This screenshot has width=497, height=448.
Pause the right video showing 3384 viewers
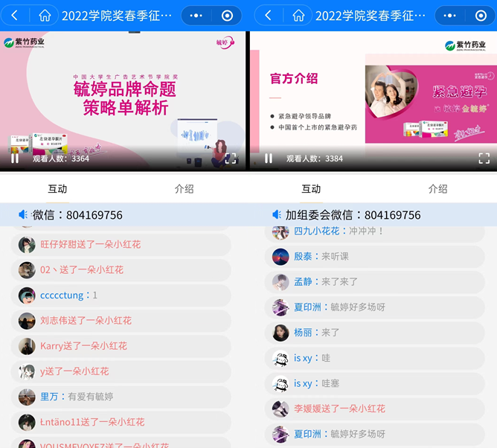pyautogui.click(x=269, y=159)
